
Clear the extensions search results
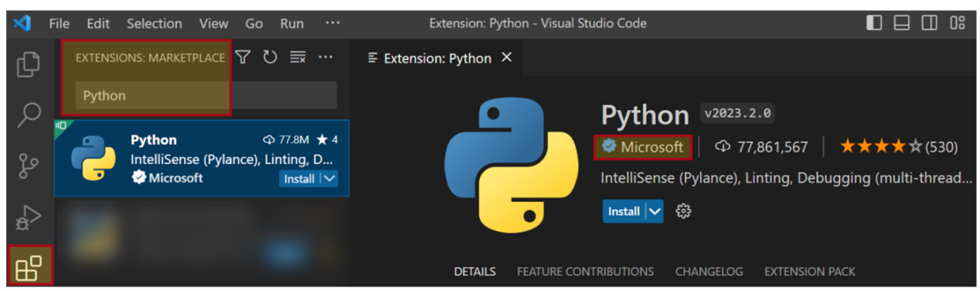point(298,57)
